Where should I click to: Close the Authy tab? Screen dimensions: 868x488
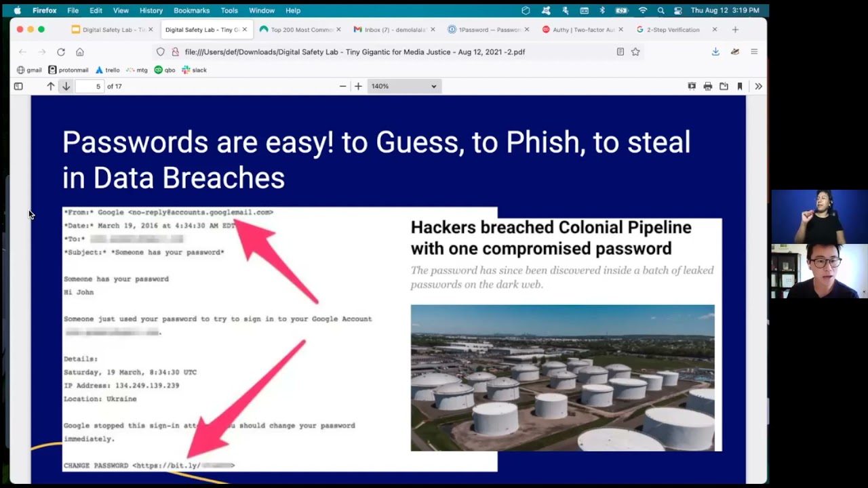point(620,30)
